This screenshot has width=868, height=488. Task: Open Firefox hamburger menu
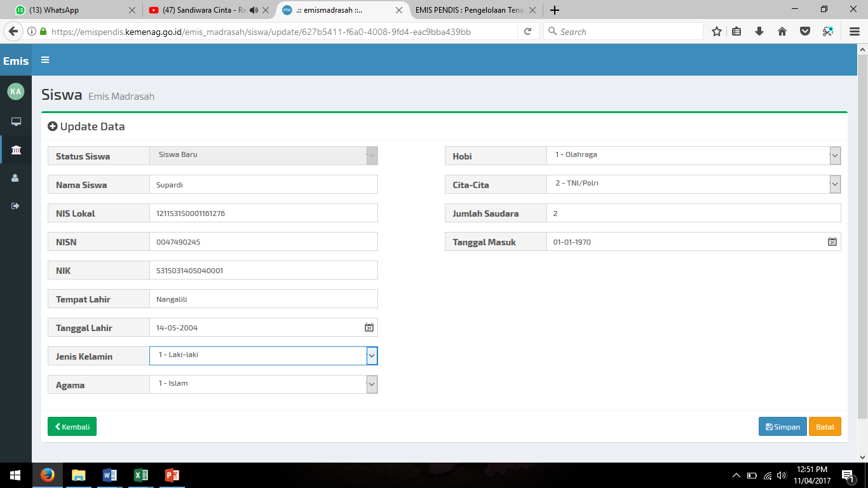[855, 31]
